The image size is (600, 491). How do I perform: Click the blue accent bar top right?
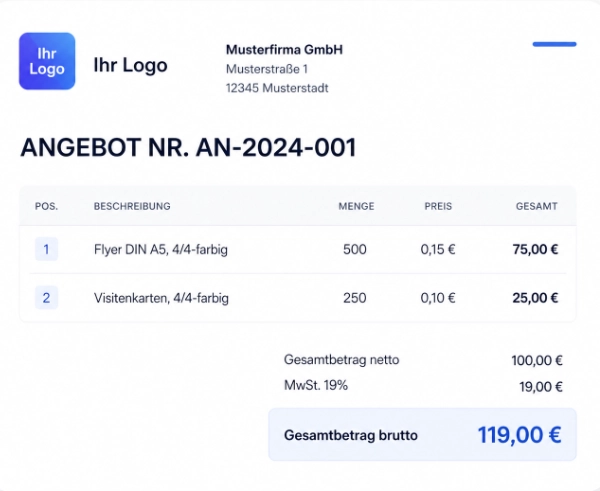click(x=554, y=44)
